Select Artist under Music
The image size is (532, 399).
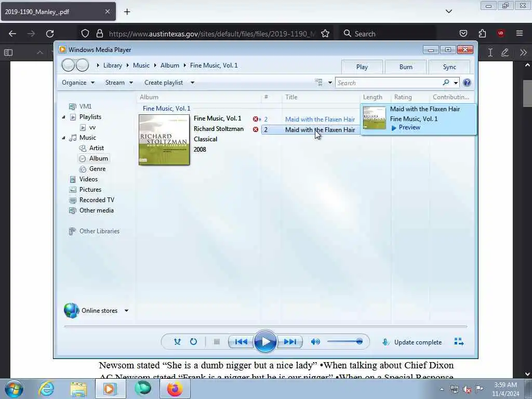[x=96, y=148]
